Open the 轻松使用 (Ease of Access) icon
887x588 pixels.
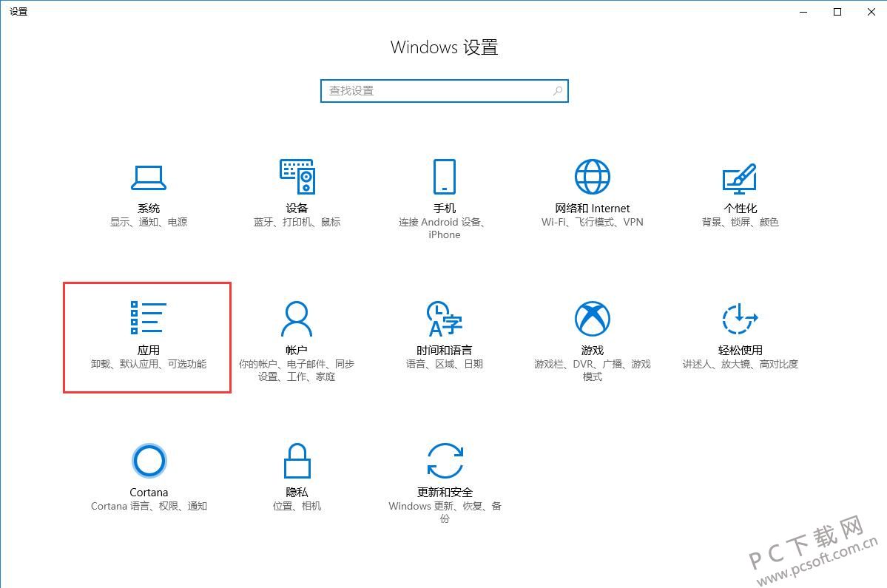click(740, 319)
